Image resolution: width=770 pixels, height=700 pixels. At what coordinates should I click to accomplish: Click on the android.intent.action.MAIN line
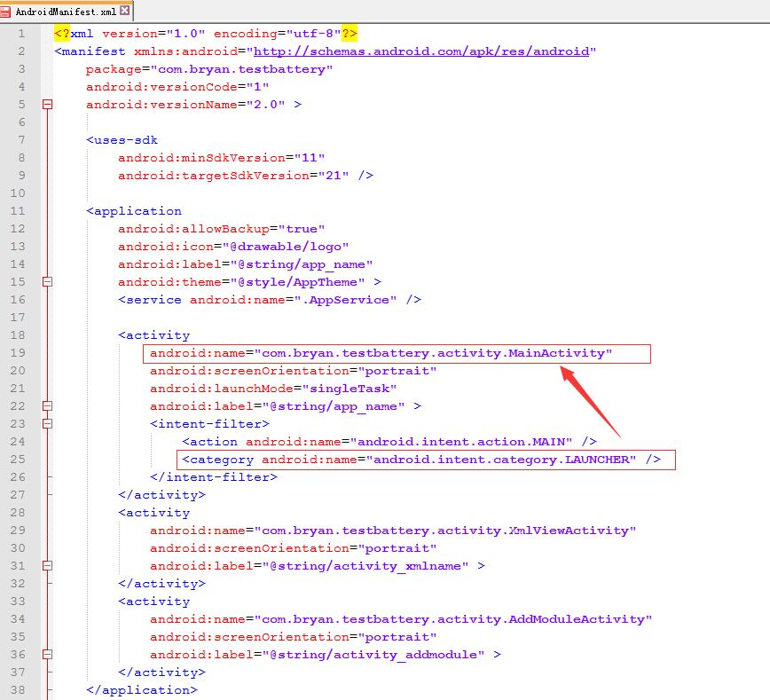[x=389, y=442]
